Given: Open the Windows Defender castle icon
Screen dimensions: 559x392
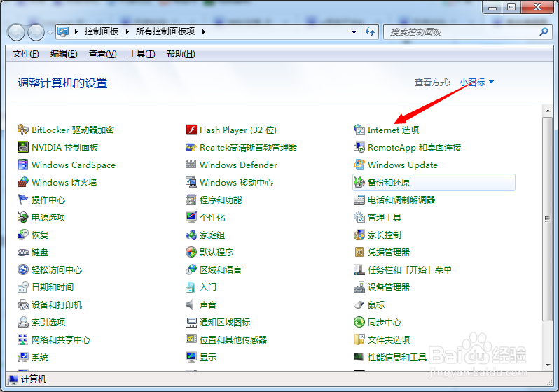Looking at the screenshot, I should 191,164.
